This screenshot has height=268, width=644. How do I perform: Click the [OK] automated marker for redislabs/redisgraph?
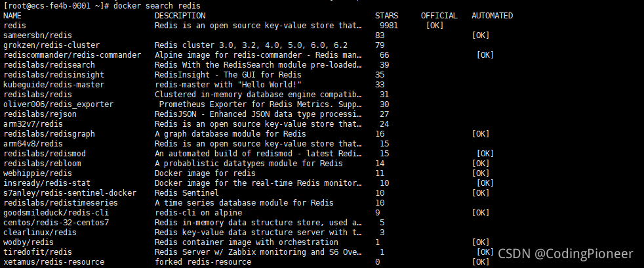(481, 134)
